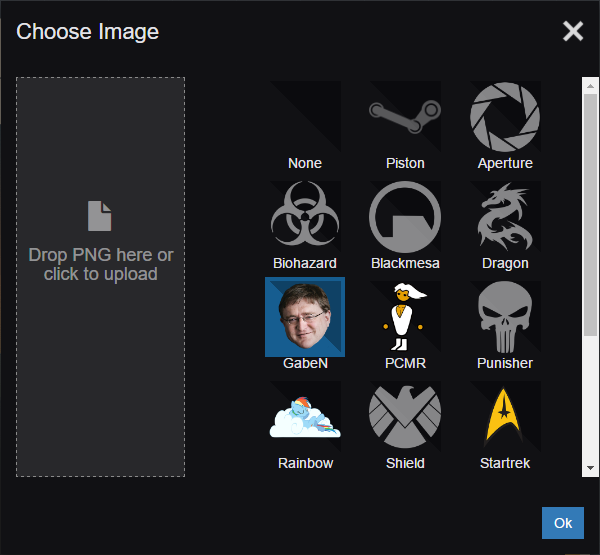Select the Punisher skull image

tap(505, 317)
